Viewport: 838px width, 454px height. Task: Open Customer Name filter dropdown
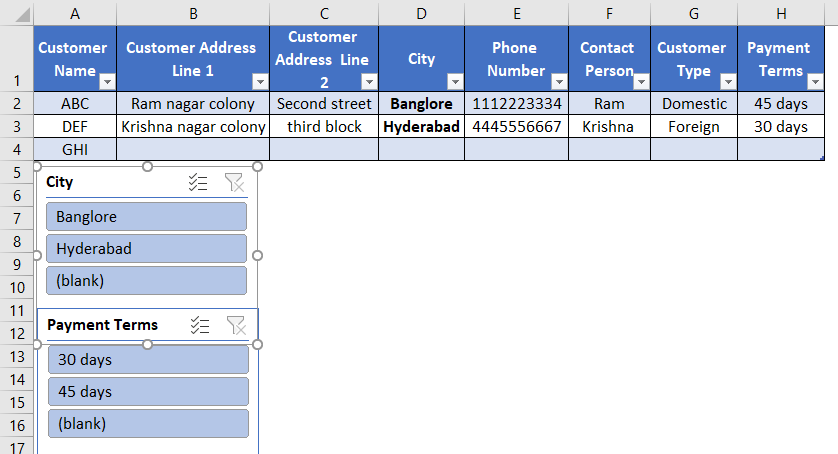107,82
